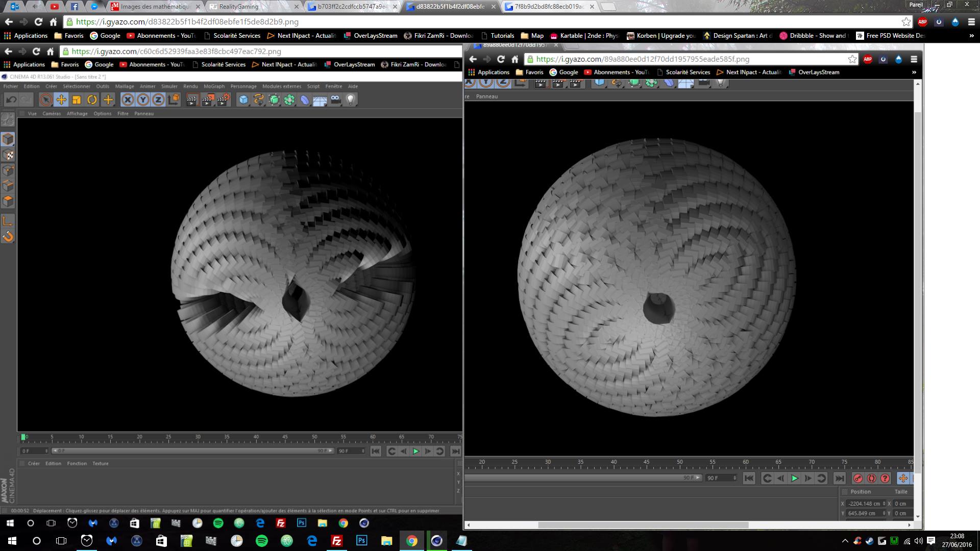The height and width of the screenshot is (551, 980).
Task: Activate the Move tool in left Cinema 4D toolbar
Action: coord(61,99)
